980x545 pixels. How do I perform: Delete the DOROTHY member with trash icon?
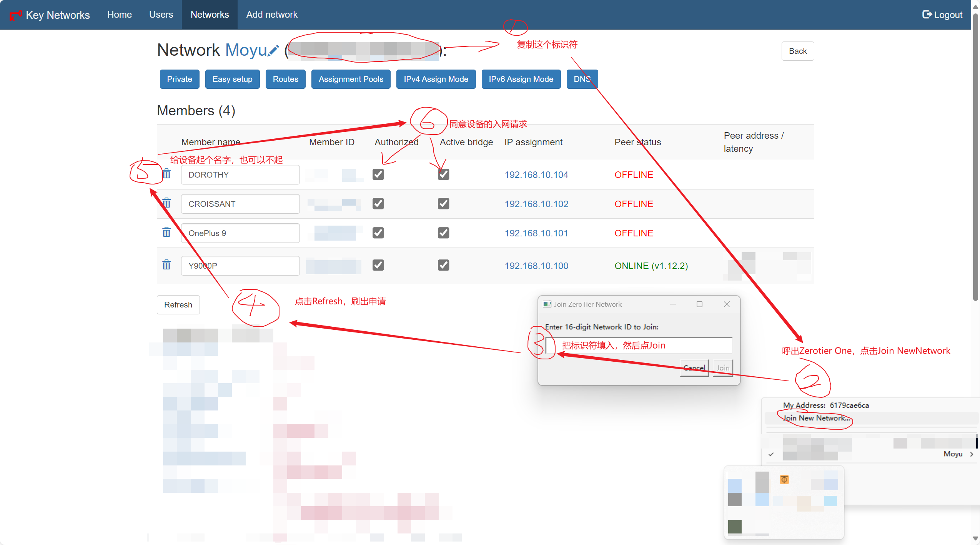(166, 174)
